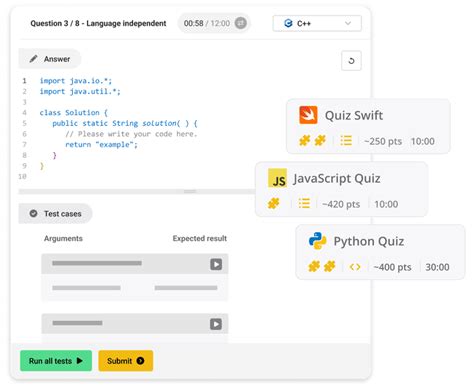Click the 00:58 / 12:00 timer text

point(207,23)
